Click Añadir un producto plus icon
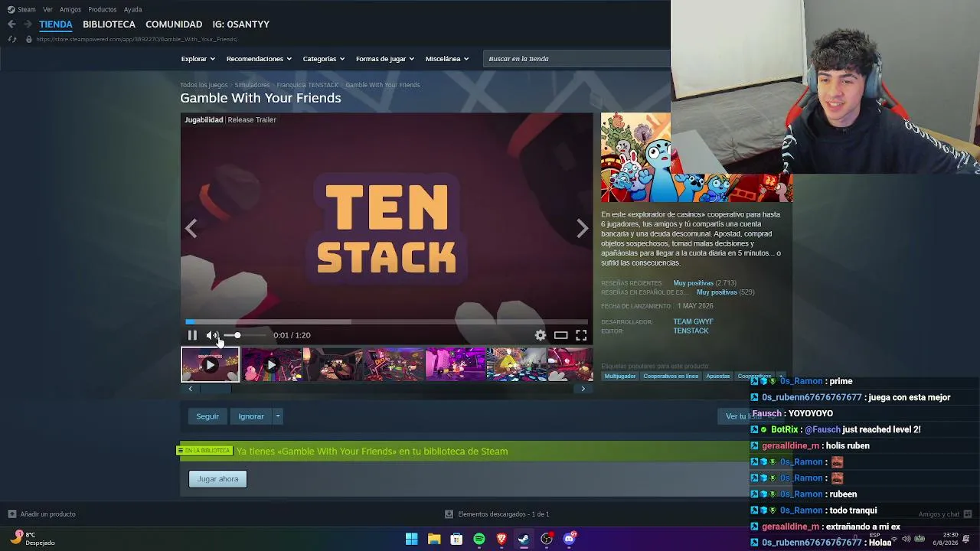 click(11, 514)
